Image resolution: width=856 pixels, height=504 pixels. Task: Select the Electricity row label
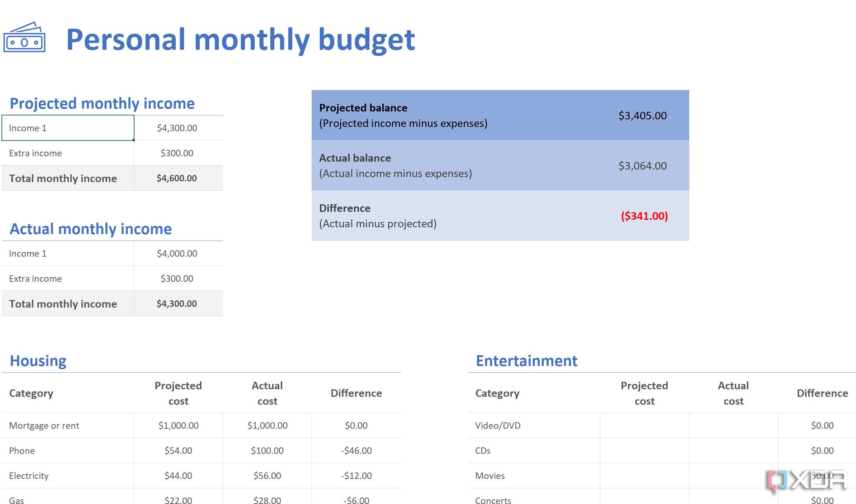(29, 476)
